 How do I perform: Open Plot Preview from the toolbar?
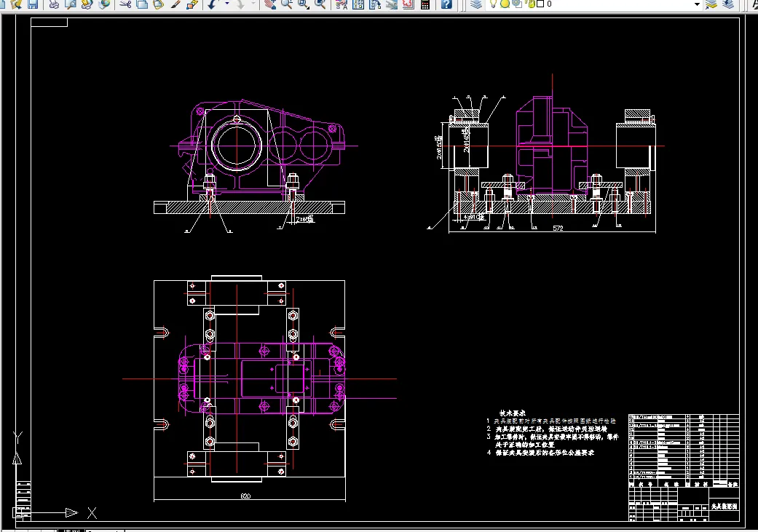coord(71,4)
